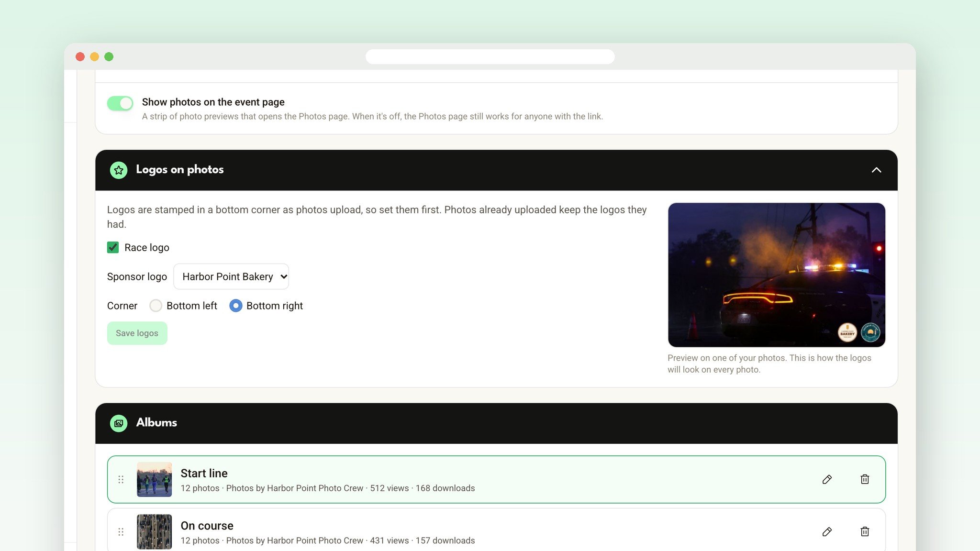Uncheck the Race logo checkbox
Screen dimensions: 980x551
(x=113, y=247)
